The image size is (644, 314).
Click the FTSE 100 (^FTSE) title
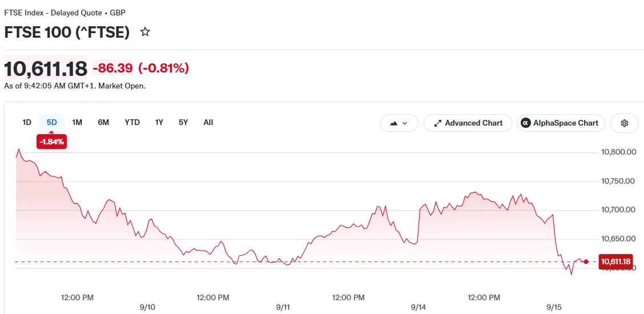click(67, 32)
